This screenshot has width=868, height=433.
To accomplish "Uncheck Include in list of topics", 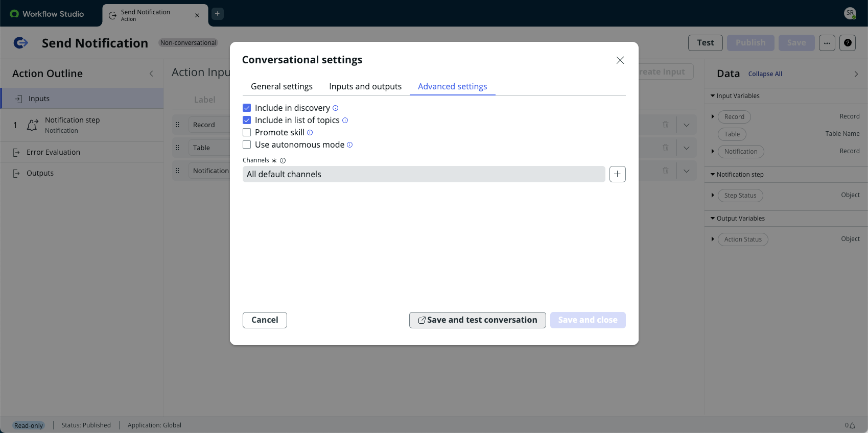I will [x=247, y=120].
